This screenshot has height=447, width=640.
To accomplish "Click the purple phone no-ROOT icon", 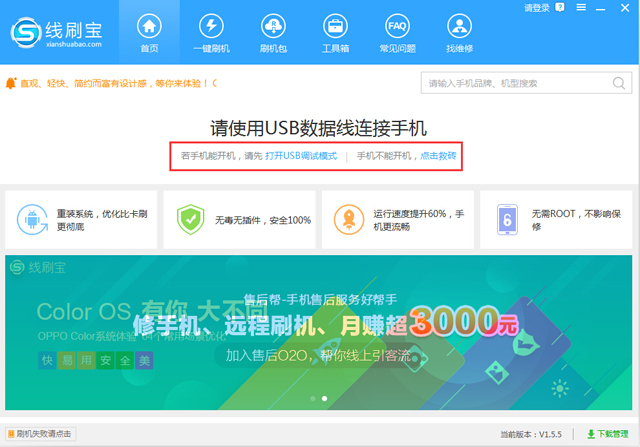I will click(x=507, y=220).
